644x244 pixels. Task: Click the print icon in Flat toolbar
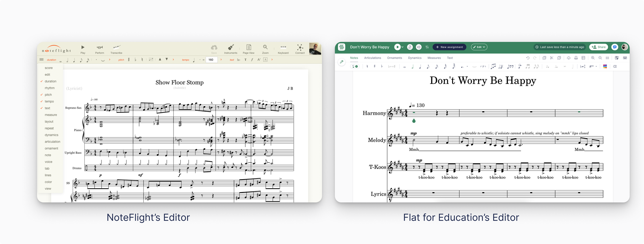point(576,58)
